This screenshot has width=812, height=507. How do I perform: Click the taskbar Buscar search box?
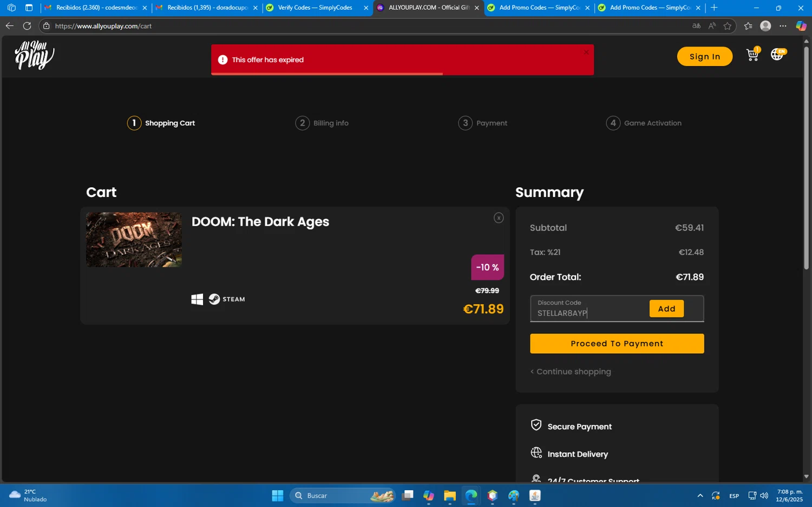click(343, 496)
